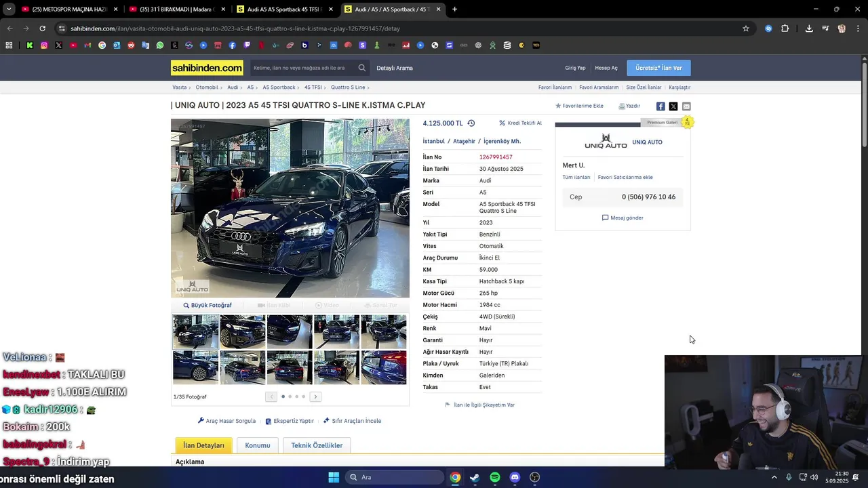Switch to 311 BIRAKMADI YouTube tab
The width and height of the screenshot is (868, 488).
coord(178,9)
